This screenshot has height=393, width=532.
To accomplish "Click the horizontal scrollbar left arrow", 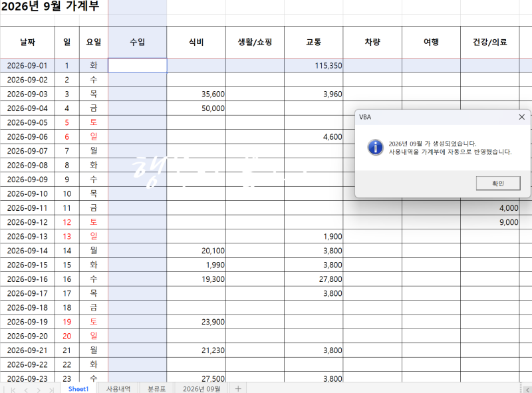I will [x=527, y=390].
